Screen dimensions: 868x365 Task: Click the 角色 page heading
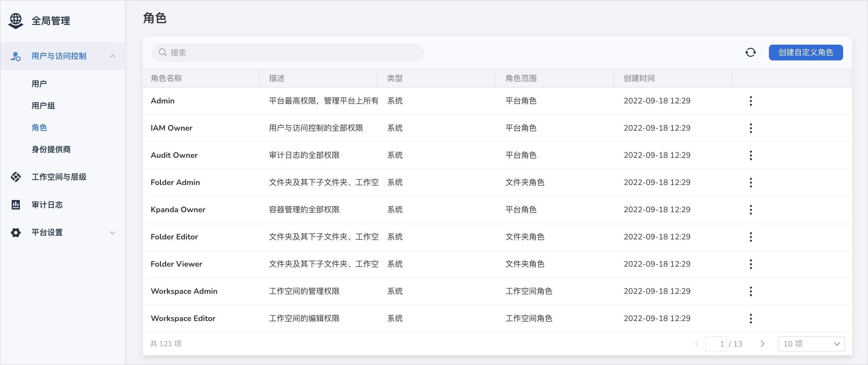click(155, 18)
